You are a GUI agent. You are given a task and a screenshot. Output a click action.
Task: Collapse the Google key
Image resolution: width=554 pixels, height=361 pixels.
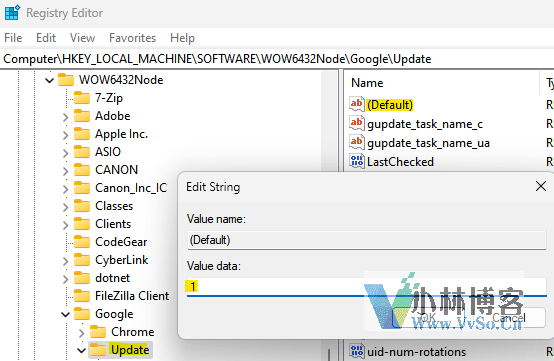coord(66,314)
